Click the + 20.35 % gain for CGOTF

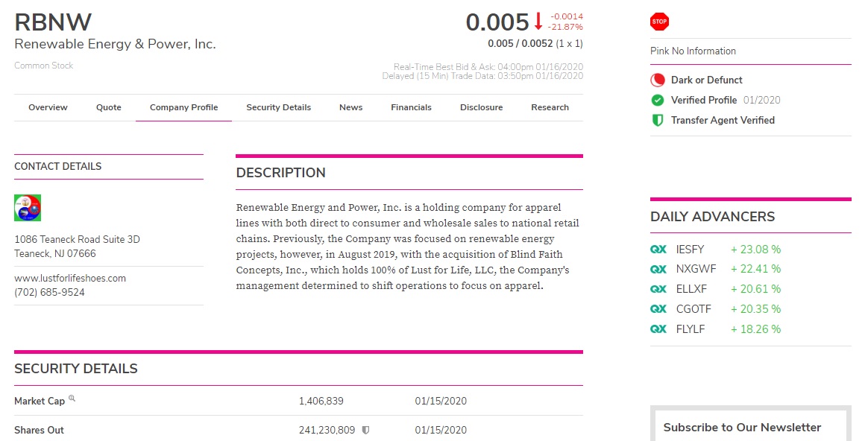click(x=755, y=308)
